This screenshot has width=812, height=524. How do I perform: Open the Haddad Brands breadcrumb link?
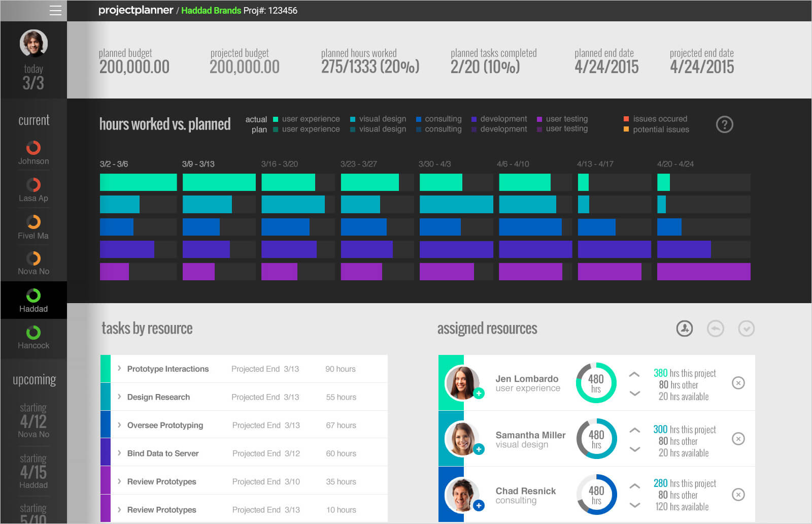(x=211, y=10)
